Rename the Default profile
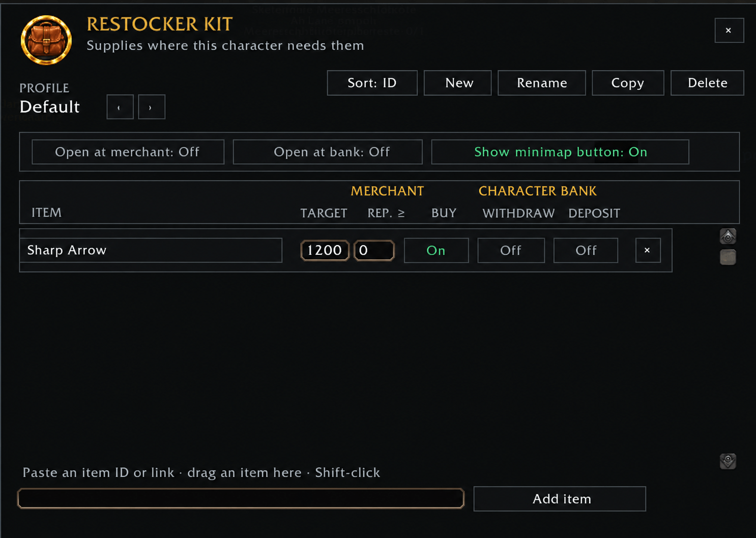Screen dimensions: 756x538 (x=541, y=83)
